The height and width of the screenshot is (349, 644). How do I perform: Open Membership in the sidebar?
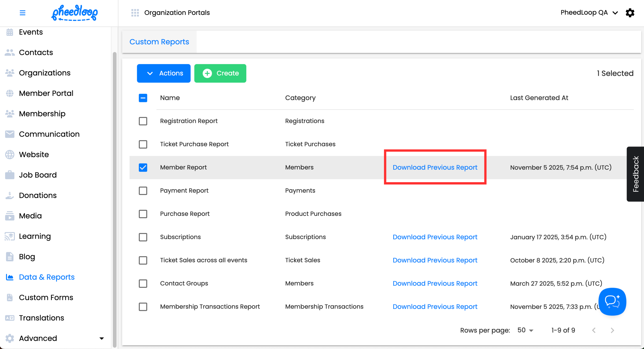(42, 114)
